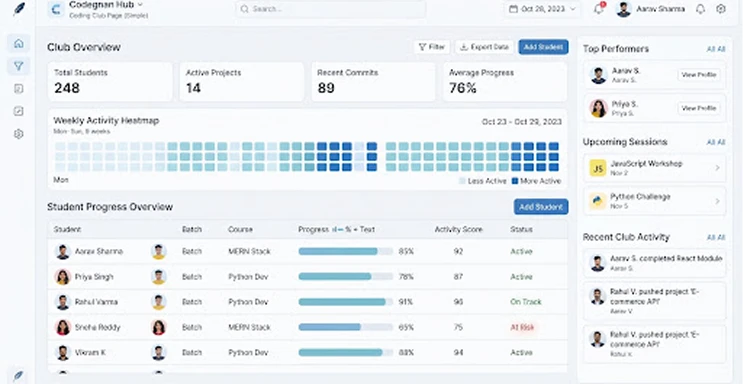Click the Batch column header
743x384 pixels.
pos(192,229)
